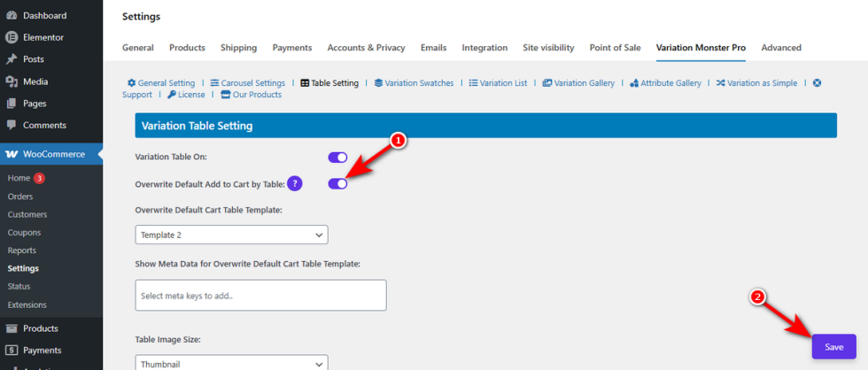Open the Payments settings tab
Image resolution: width=868 pixels, height=370 pixels.
292,48
